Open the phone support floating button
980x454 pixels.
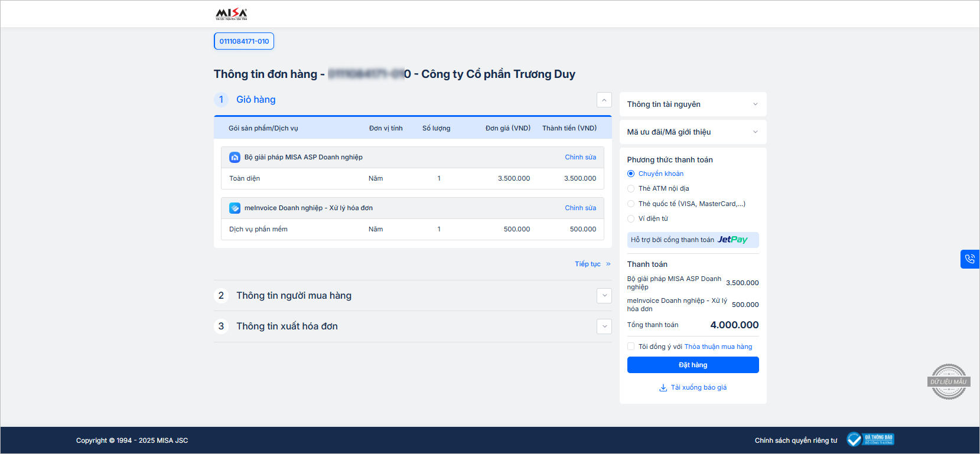click(x=970, y=259)
